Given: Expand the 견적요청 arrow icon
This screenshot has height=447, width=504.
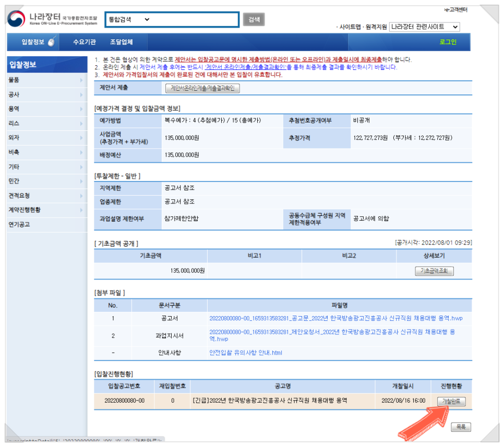Looking at the screenshot, I should coord(81,196).
